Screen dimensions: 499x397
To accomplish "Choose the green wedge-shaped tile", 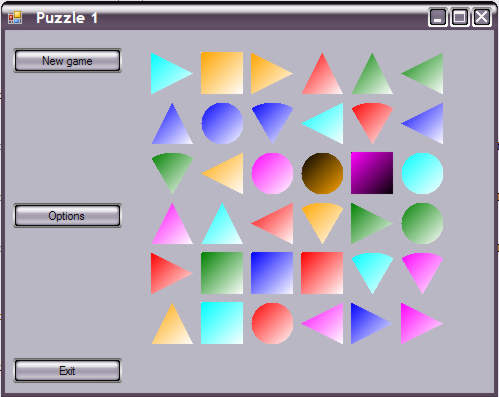I will pyautogui.click(x=172, y=173).
